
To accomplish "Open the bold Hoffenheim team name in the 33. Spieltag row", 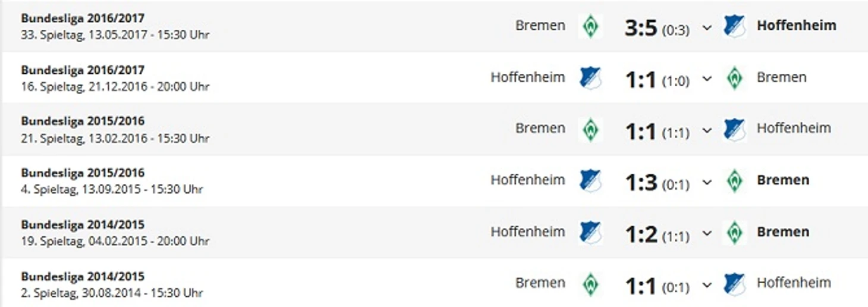I will pyautogui.click(x=796, y=26).
